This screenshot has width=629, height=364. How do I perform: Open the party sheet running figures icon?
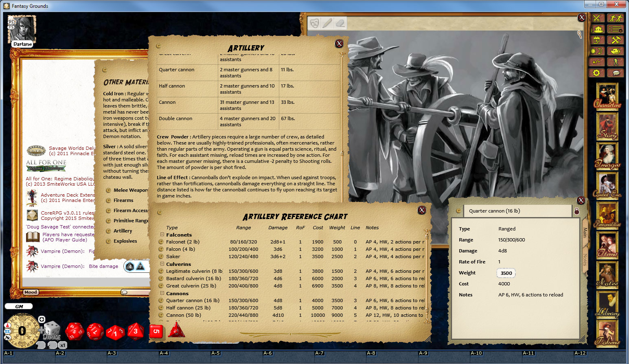(616, 18)
